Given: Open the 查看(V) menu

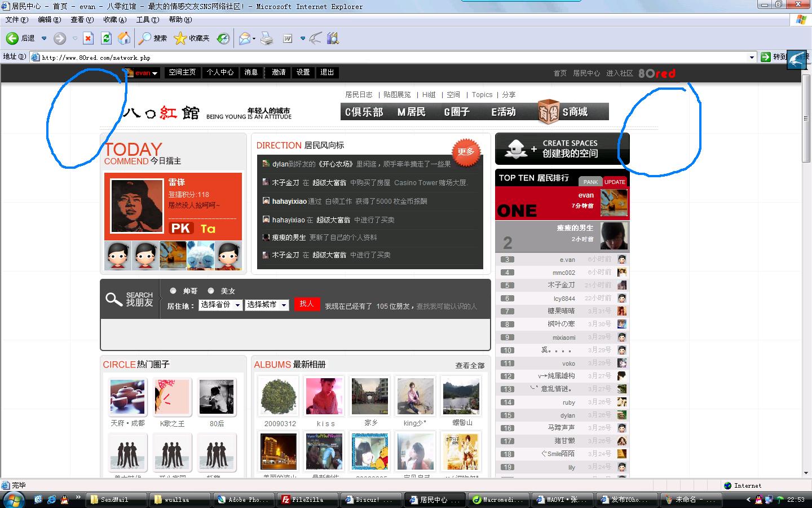Looking at the screenshot, I should click(82, 19).
